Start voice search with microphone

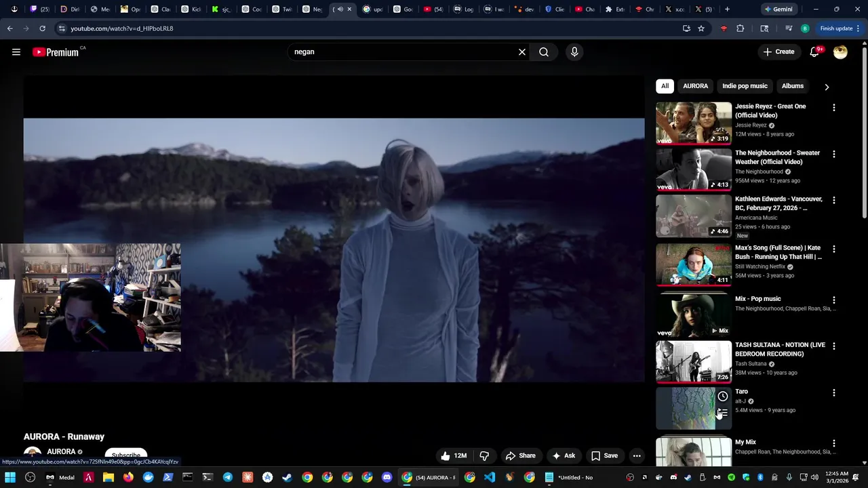coord(574,52)
